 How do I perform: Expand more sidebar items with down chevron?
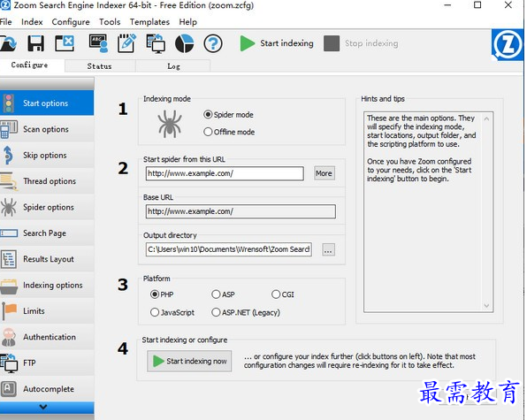pyautogui.click(x=47, y=408)
